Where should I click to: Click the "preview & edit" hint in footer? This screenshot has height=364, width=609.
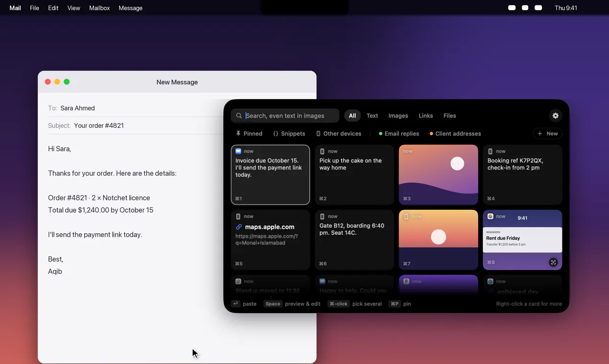tap(303, 304)
